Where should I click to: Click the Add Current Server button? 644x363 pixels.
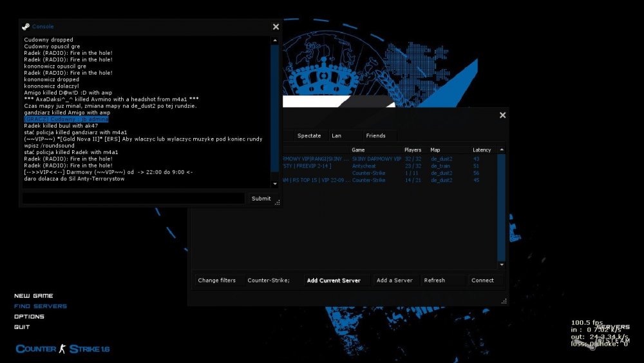tap(334, 280)
